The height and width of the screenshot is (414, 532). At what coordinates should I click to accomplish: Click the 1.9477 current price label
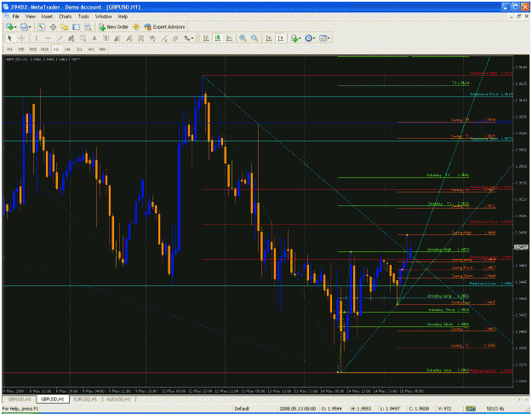point(521,247)
